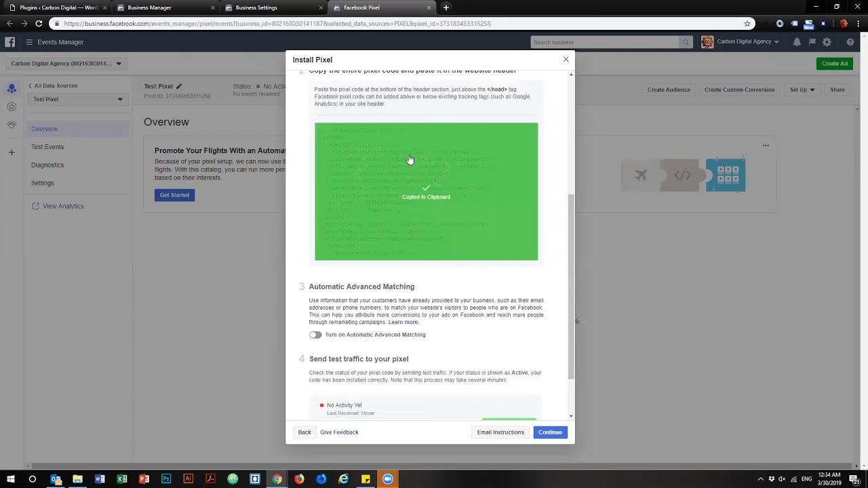Open Business settings gear icon

pyautogui.click(x=827, y=42)
